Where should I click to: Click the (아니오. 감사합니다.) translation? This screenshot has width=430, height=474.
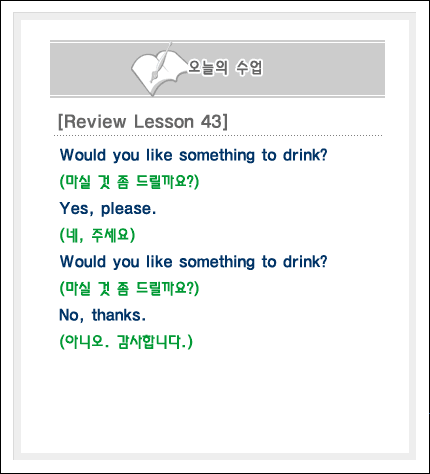point(126,342)
